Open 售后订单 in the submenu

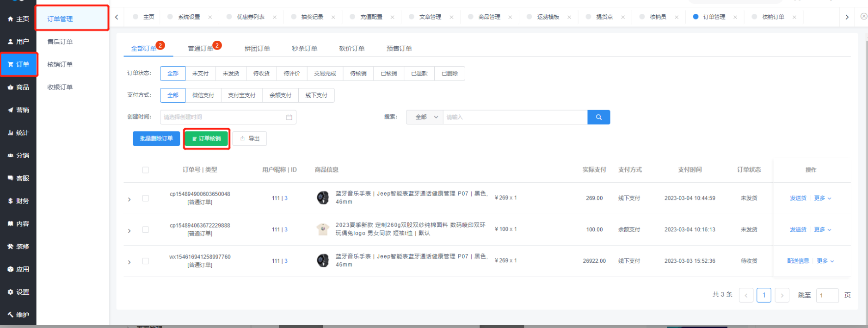coord(60,42)
